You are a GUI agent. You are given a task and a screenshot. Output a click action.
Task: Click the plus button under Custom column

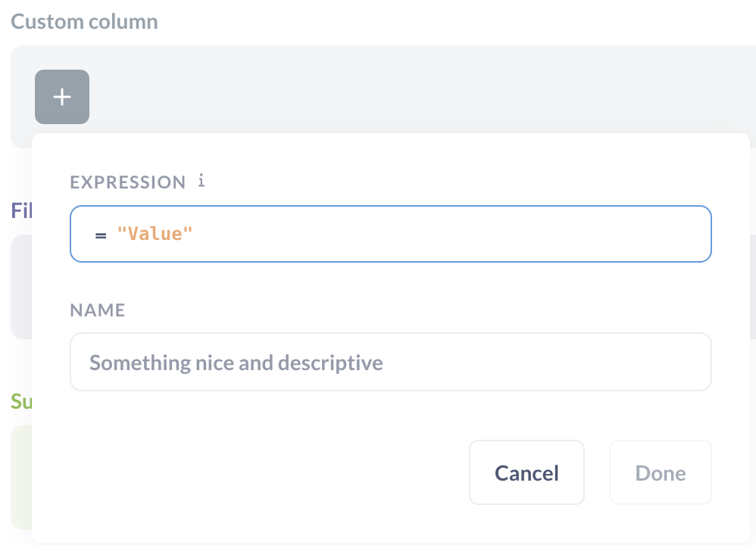(x=61, y=97)
